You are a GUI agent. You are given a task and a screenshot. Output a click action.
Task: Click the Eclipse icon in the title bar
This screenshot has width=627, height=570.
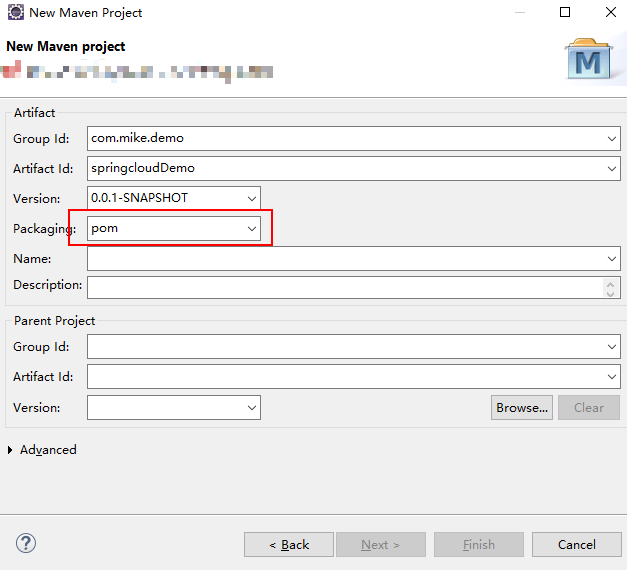click(x=16, y=12)
